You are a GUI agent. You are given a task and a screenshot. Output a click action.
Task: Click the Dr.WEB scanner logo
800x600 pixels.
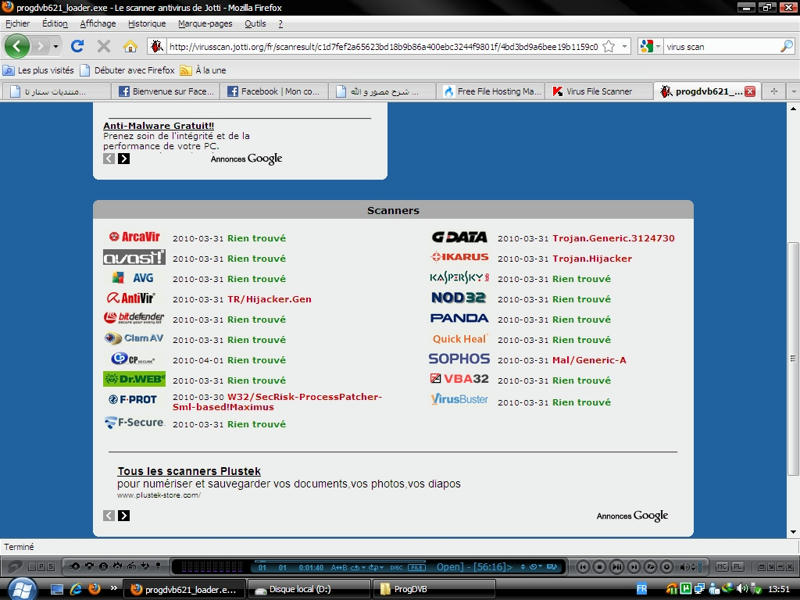coord(134,379)
